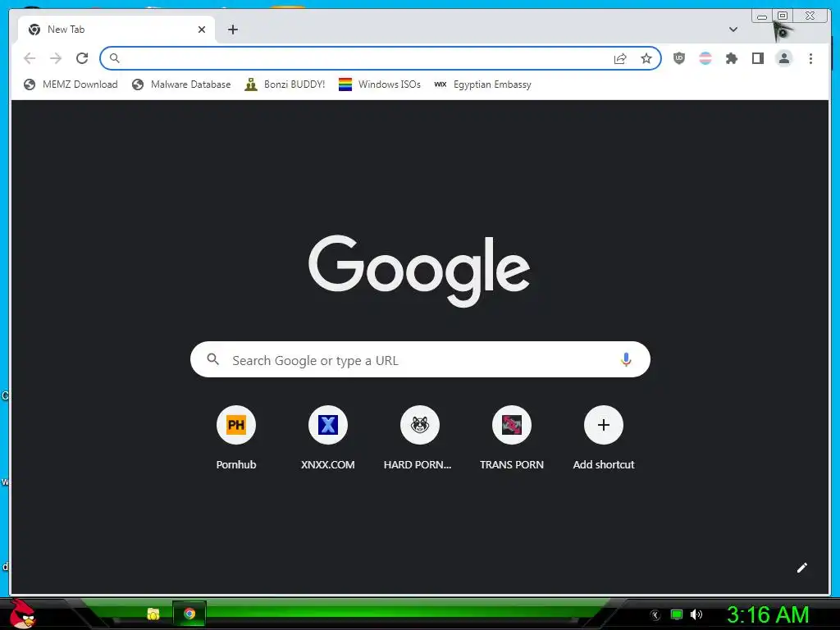Expand the hidden tray icons arrow
The image size is (840, 630).
click(655, 615)
